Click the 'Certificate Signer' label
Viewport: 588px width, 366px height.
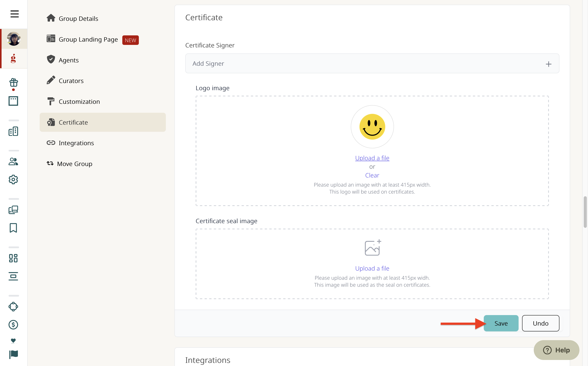point(210,45)
